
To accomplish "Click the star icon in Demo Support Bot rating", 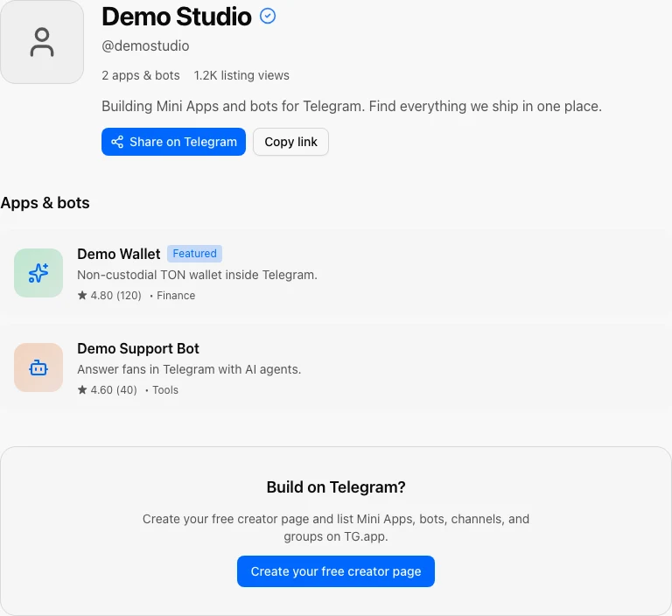I will [82, 389].
